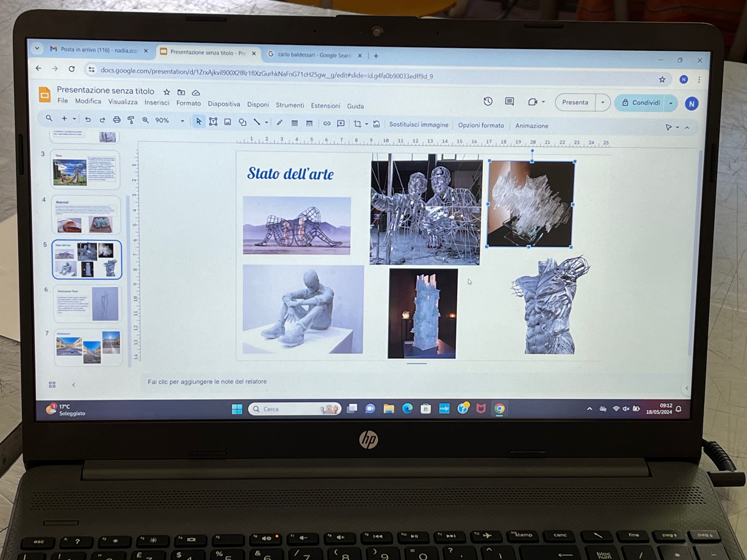
Task: Crop the selected image
Action: coord(358,124)
